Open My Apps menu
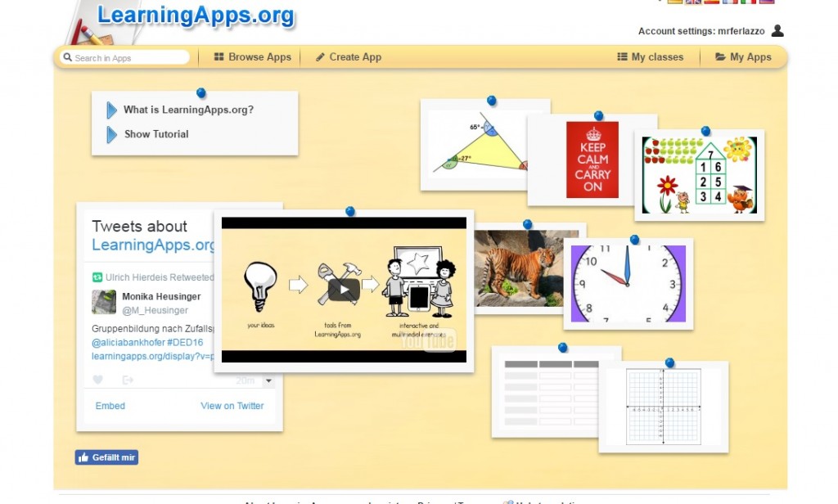The width and height of the screenshot is (838, 504). [x=743, y=56]
